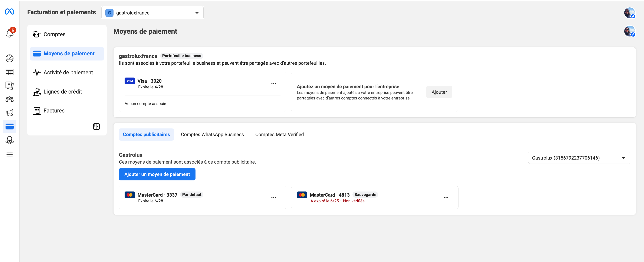The height and width of the screenshot is (262, 644).
Task: Click the Lignes de crédit hand icon
Action: (37, 92)
